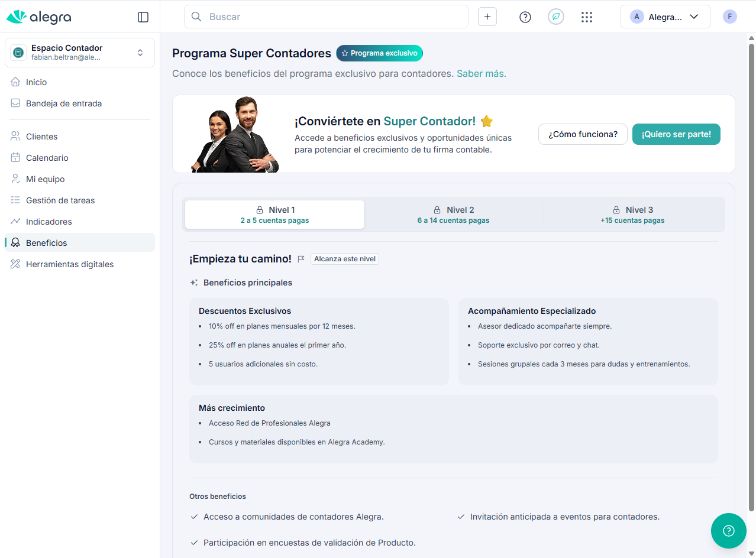Open the floating help chat bubble
Viewport: 756px width, 558px height.
(x=728, y=530)
